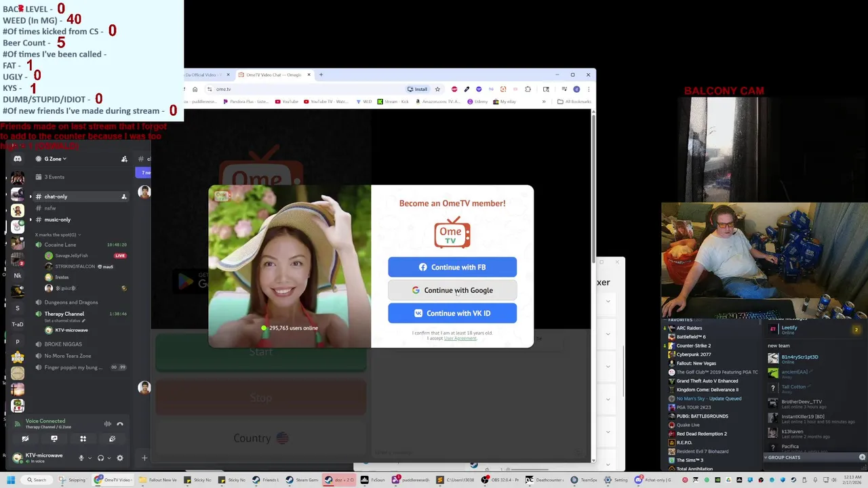
Task: Open the Chrome Extensions puzzle icon
Action: [528, 89]
